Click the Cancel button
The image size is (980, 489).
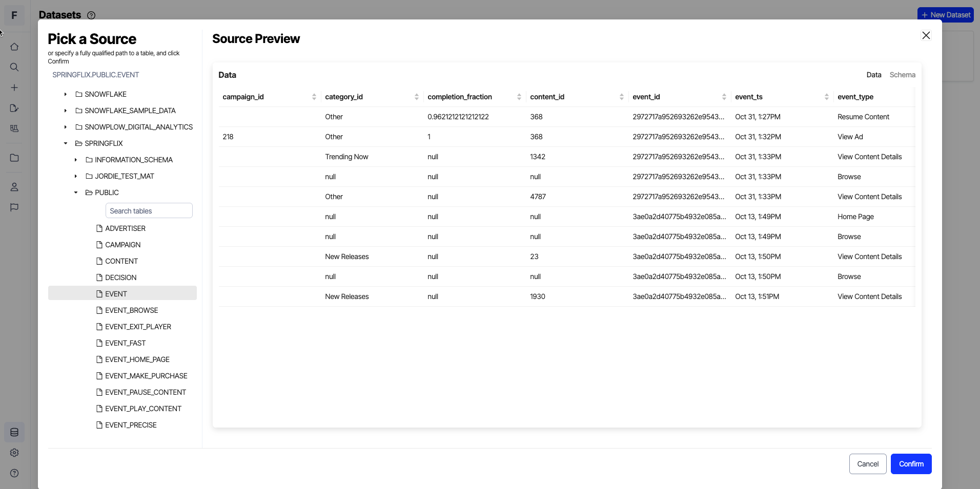pos(868,464)
